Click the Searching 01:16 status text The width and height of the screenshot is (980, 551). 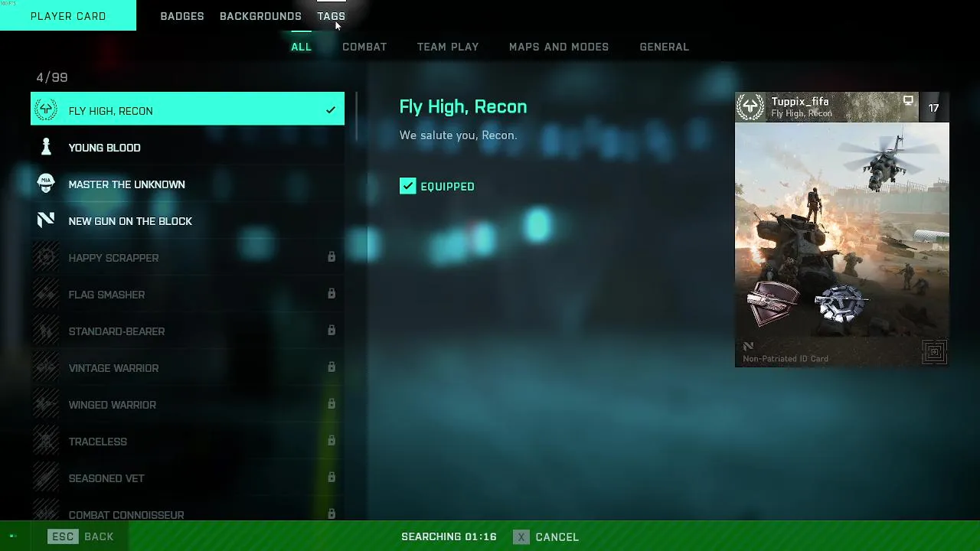449,536
